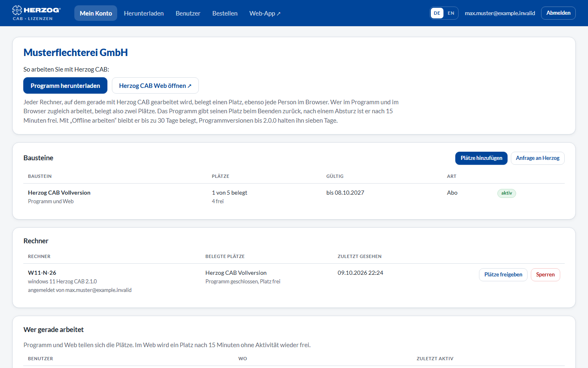Click the 'bis 08.10.2027' validity date
Viewport: 588px width, 368px height.
click(x=345, y=193)
